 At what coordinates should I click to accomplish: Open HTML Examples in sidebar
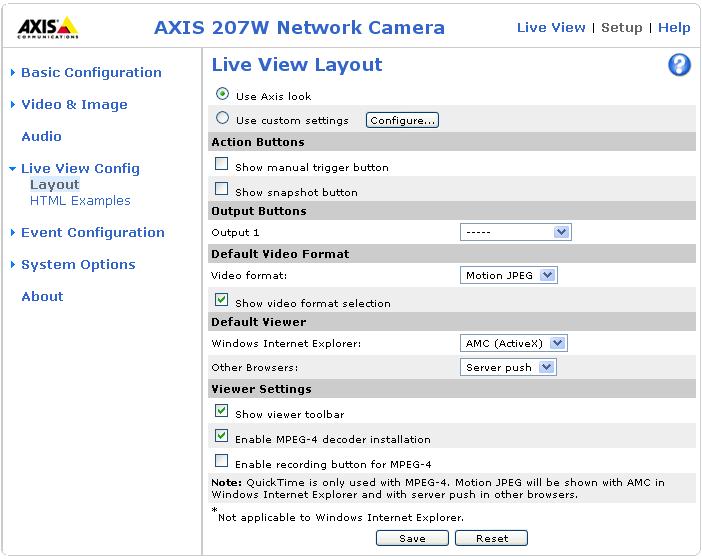point(80,201)
